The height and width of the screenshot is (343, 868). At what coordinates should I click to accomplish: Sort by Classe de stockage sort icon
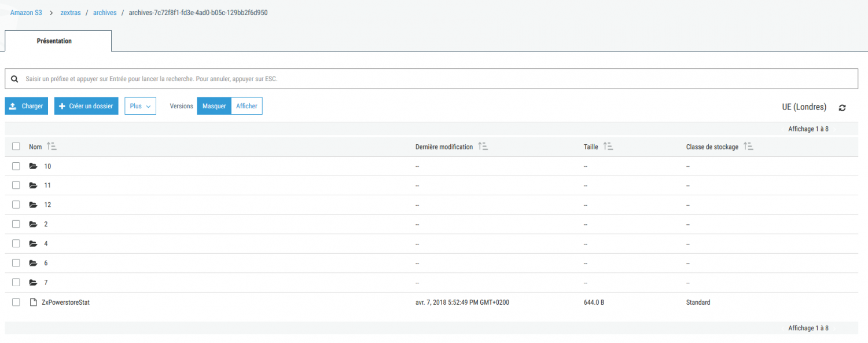pos(749,147)
